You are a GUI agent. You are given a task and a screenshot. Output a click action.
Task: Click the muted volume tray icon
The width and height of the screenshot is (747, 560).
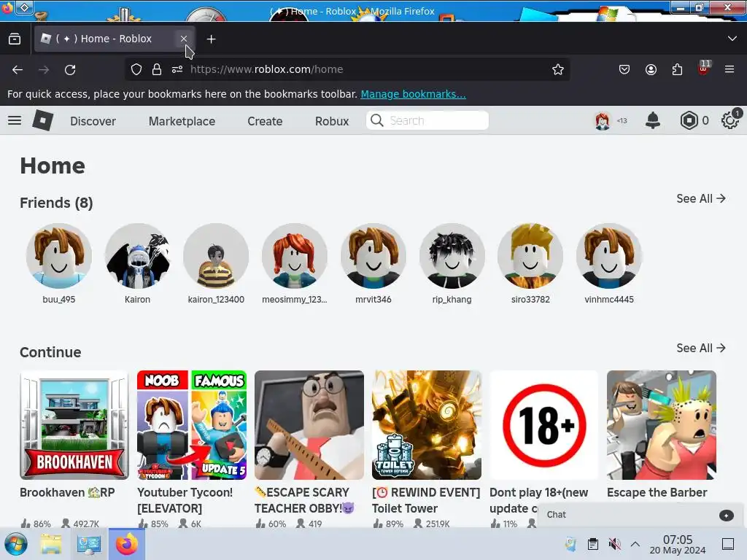click(614, 544)
